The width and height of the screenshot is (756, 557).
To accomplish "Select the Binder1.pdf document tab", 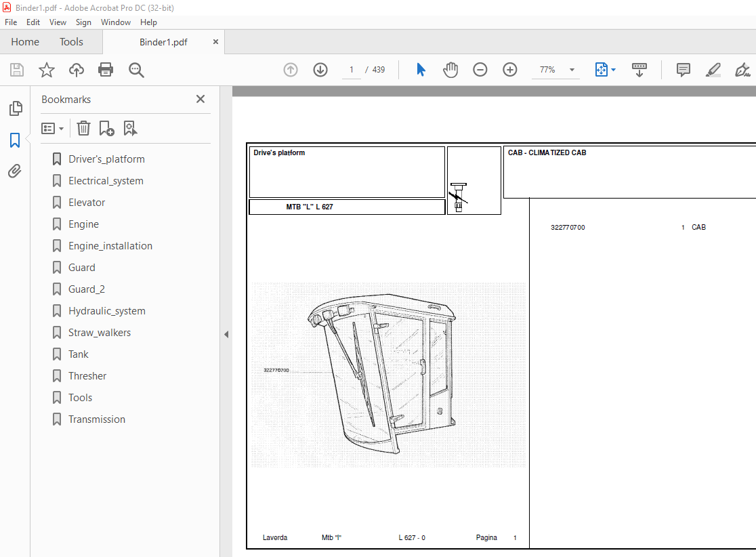I will click(163, 42).
